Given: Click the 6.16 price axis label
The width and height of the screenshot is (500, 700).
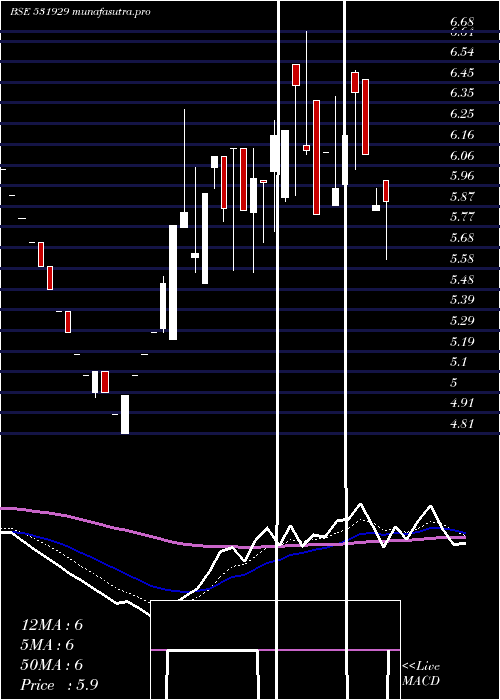Looking at the screenshot, I should (x=462, y=134).
